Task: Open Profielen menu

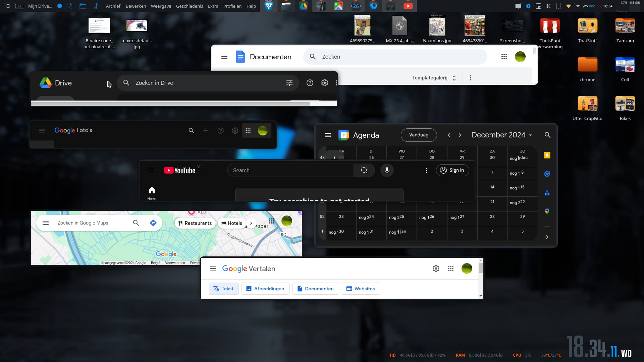Action: 232,6
